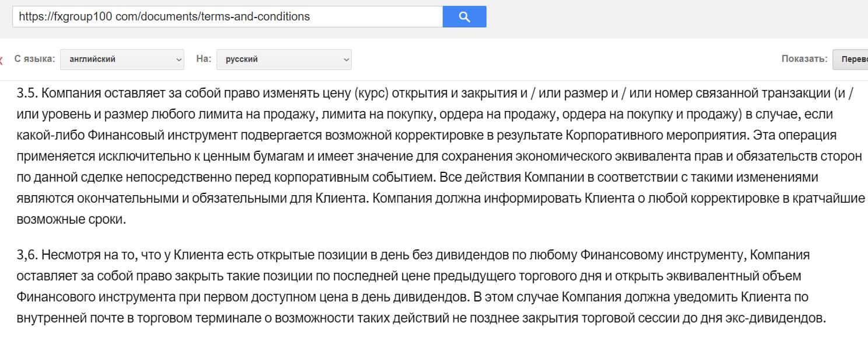This screenshot has height=340, width=868.
Task: Click the "На:" label
Action: [x=203, y=59]
